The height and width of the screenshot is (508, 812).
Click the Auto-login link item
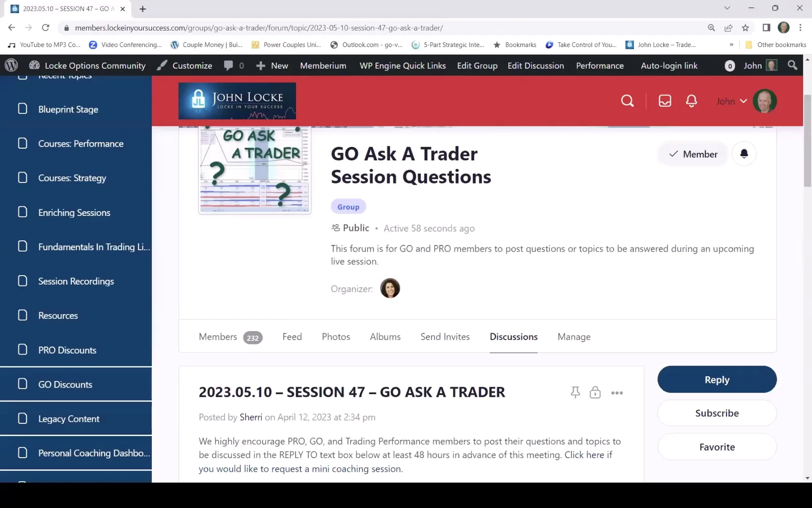[669, 65]
